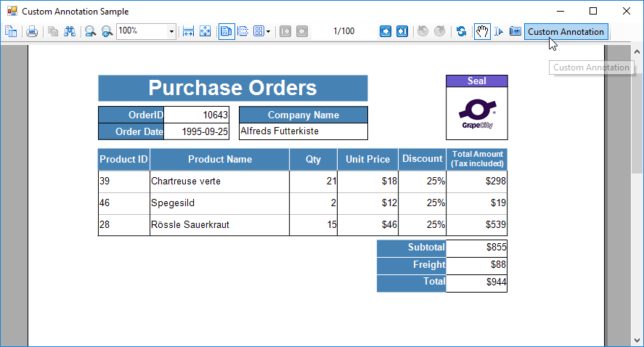Go to the next page arrow
Image resolution: width=644 pixels, height=347 pixels.
click(386, 32)
